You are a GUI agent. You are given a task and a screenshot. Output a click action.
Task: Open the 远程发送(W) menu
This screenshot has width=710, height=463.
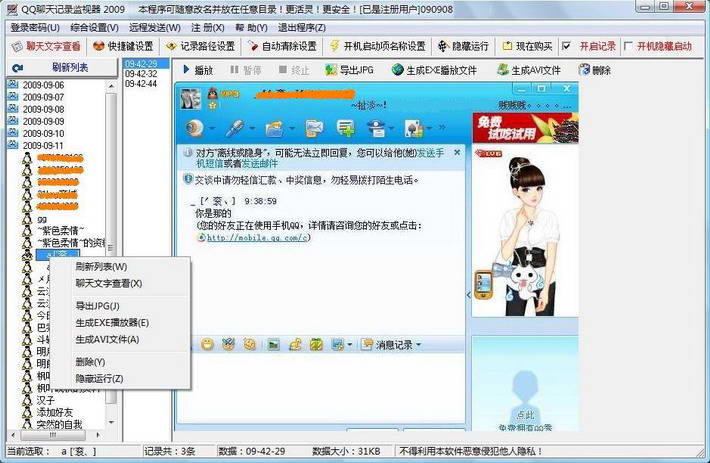coord(154,28)
